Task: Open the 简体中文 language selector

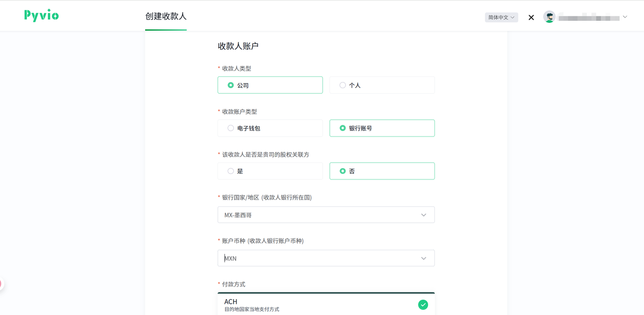Action: (501, 17)
